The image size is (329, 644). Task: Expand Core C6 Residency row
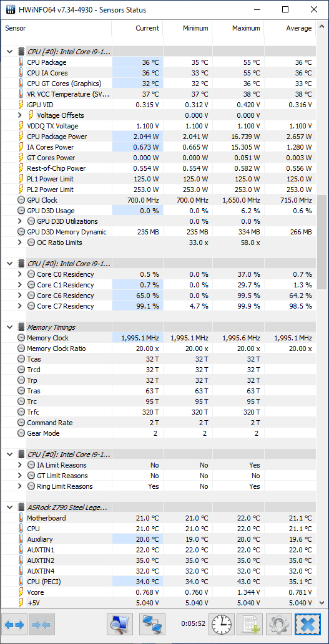[20, 296]
